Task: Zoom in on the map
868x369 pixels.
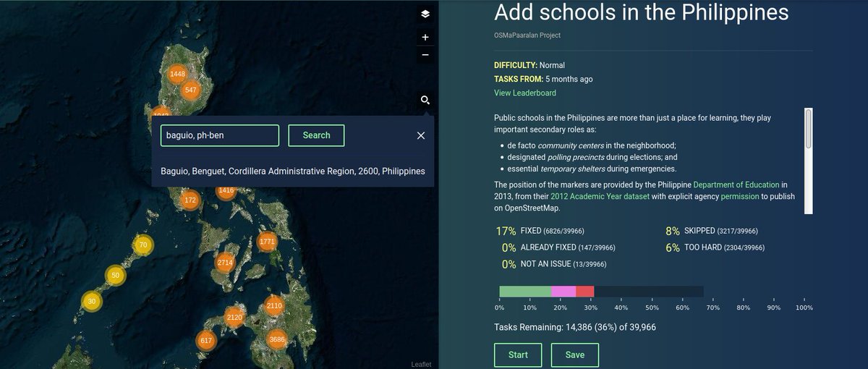Action: pos(425,37)
